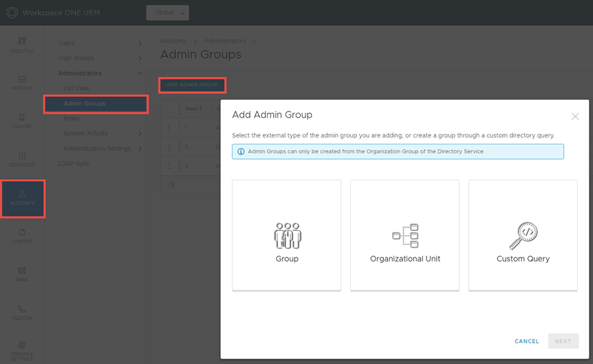This screenshot has width=593, height=364.
Task: Open the Global organization group dropdown
Action: point(167,13)
